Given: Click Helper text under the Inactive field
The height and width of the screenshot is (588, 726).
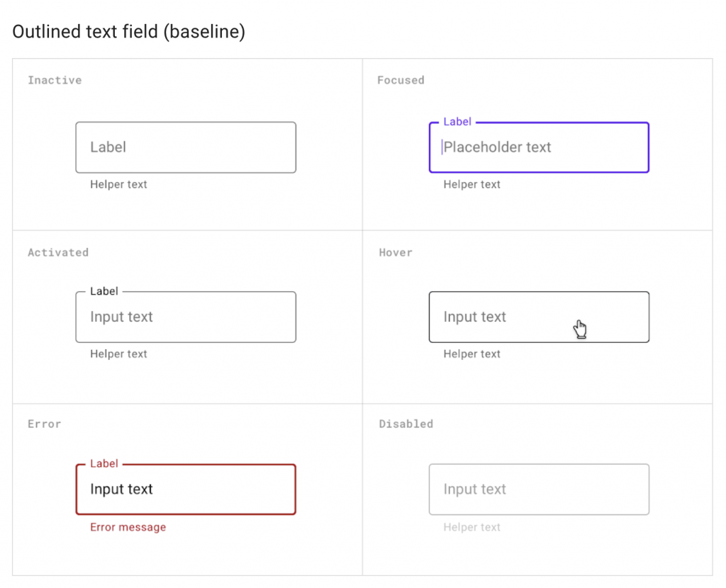Looking at the screenshot, I should [118, 185].
